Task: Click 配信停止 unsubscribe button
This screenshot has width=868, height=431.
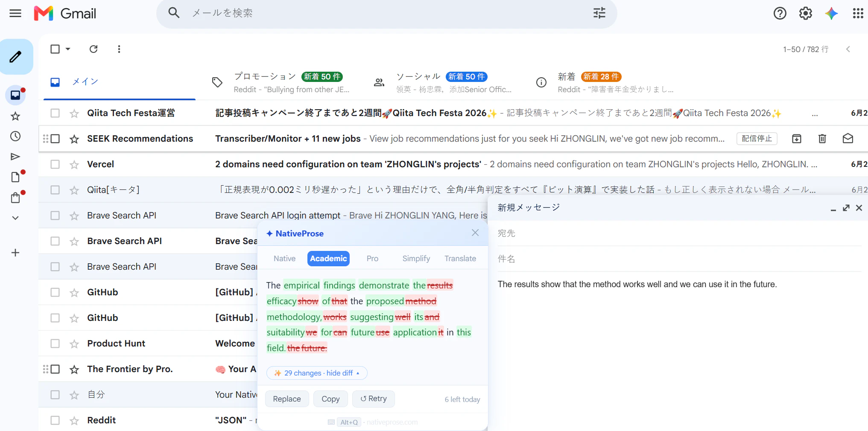Action: [x=757, y=139]
